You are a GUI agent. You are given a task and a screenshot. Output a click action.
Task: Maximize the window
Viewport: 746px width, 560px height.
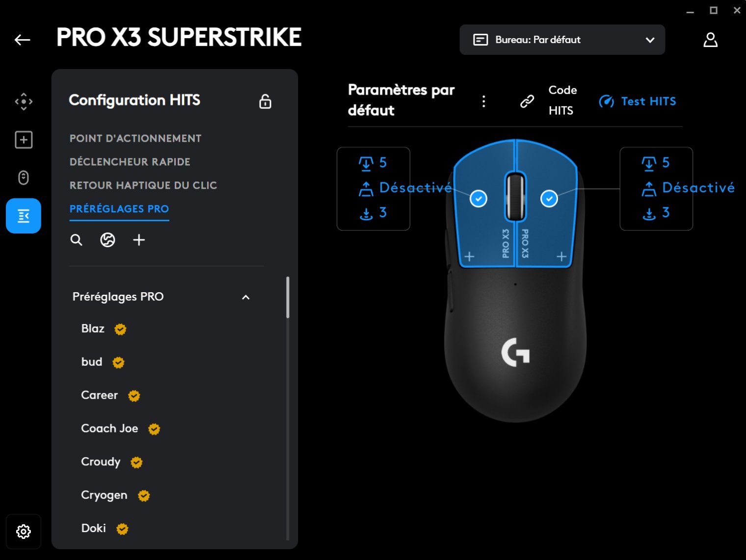point(714,10)
